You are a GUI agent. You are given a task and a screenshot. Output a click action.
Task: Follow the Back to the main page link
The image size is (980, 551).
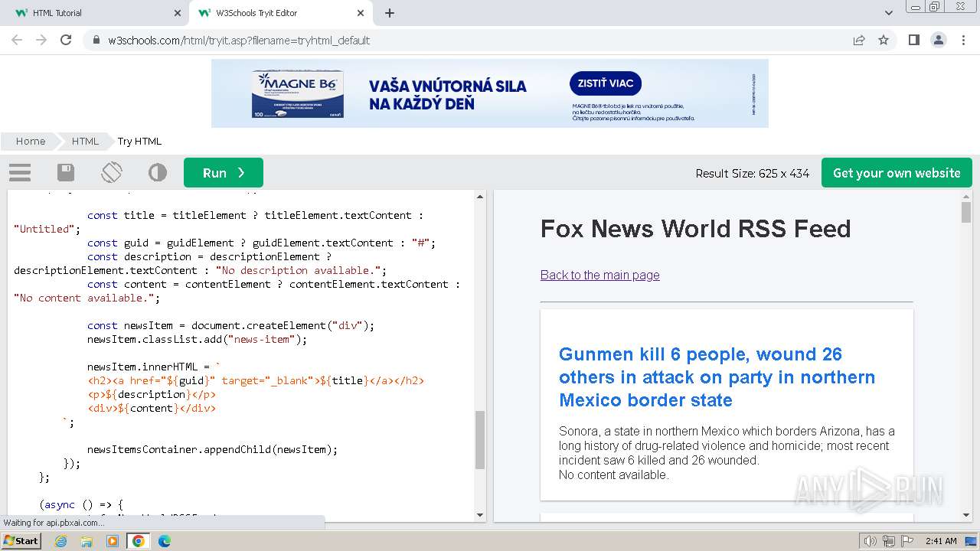click(599, 275)
